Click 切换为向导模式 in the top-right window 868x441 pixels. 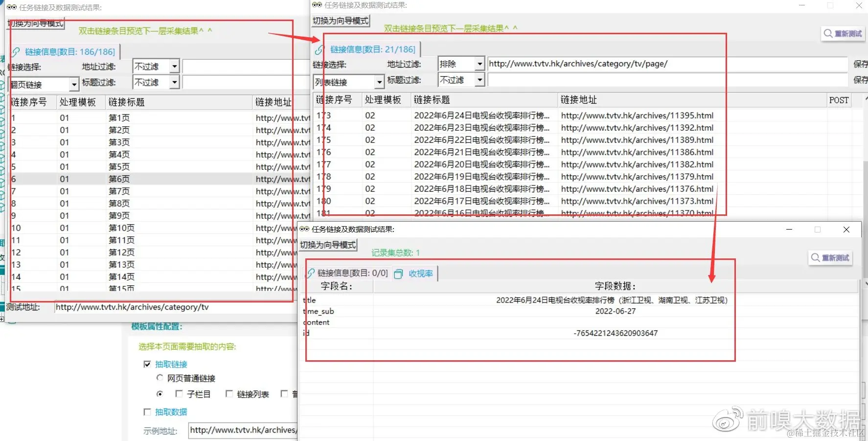341,21
